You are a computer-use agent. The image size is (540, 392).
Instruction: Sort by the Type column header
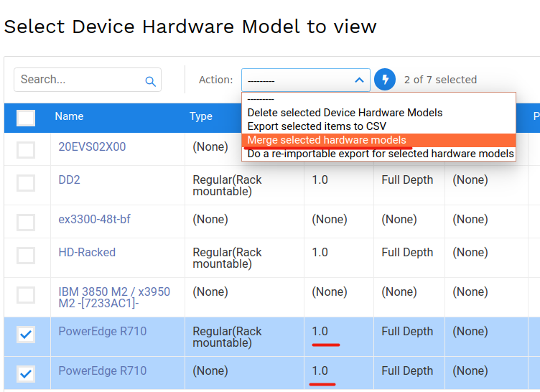pos(201,116)
